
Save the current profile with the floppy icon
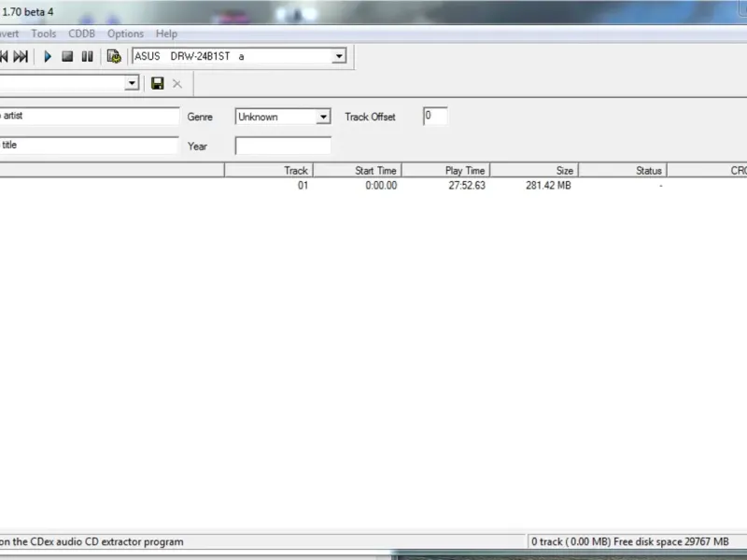[x=158, y=84]
